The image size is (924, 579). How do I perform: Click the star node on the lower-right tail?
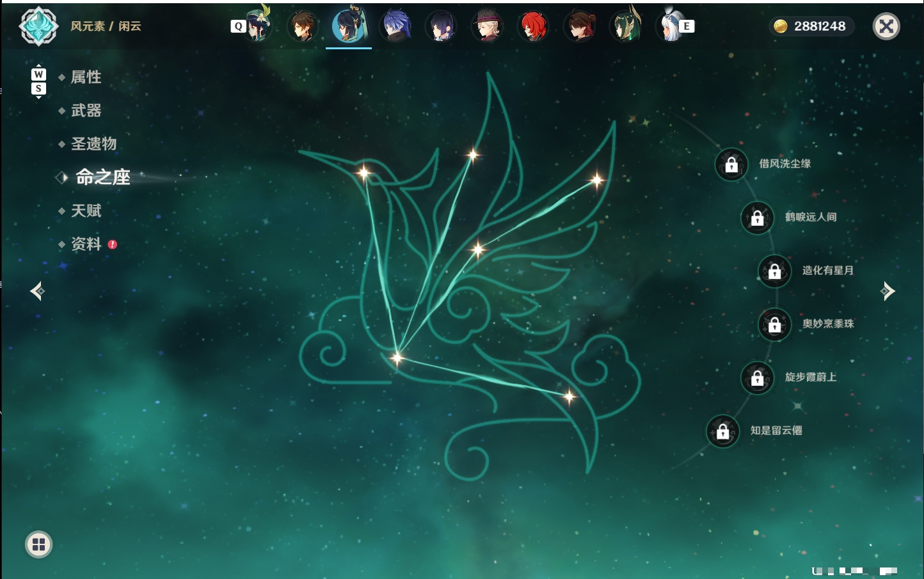coord(569,397)
